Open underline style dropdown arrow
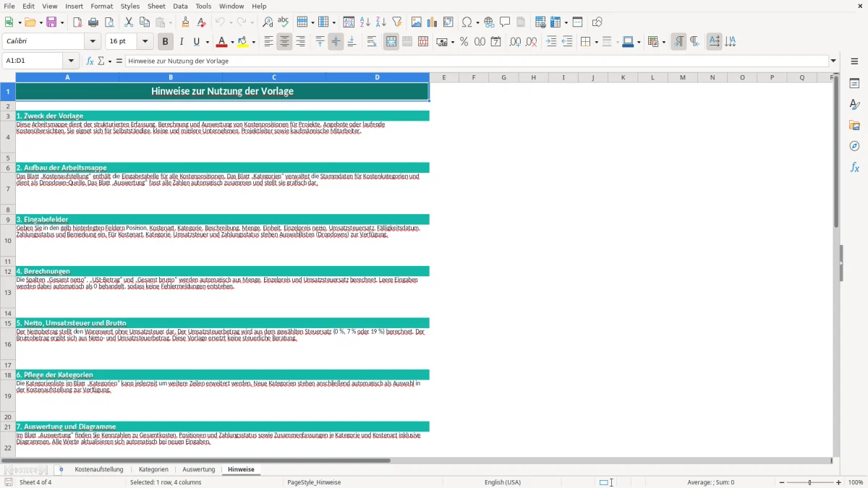 pyautogui.click(x=207, y=42)
